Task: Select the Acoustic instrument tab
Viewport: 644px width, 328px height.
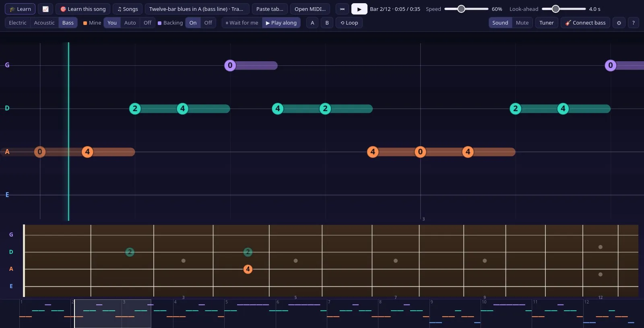Action: pos(44,23)
